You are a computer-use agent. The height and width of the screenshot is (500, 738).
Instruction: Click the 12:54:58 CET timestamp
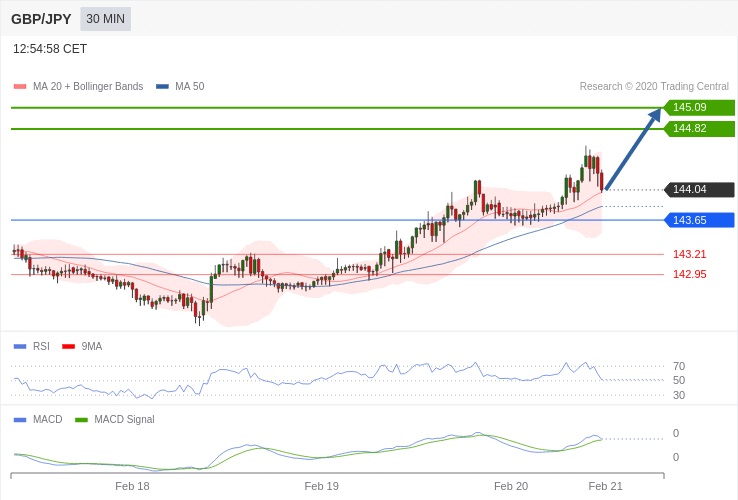[x=50, y=49]
